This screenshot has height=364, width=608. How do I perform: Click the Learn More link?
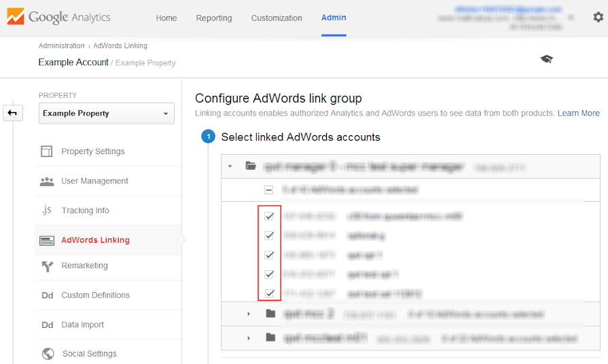(578, 113)
